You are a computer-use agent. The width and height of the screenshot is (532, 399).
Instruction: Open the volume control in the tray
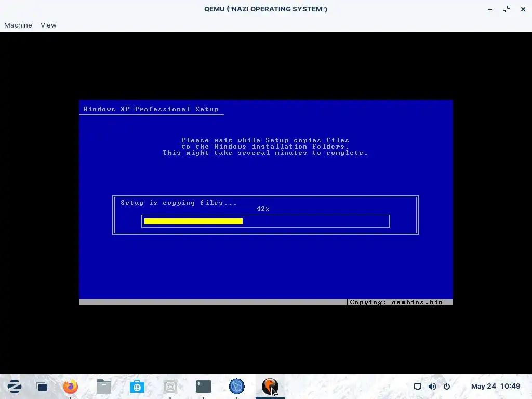(432, 387)
